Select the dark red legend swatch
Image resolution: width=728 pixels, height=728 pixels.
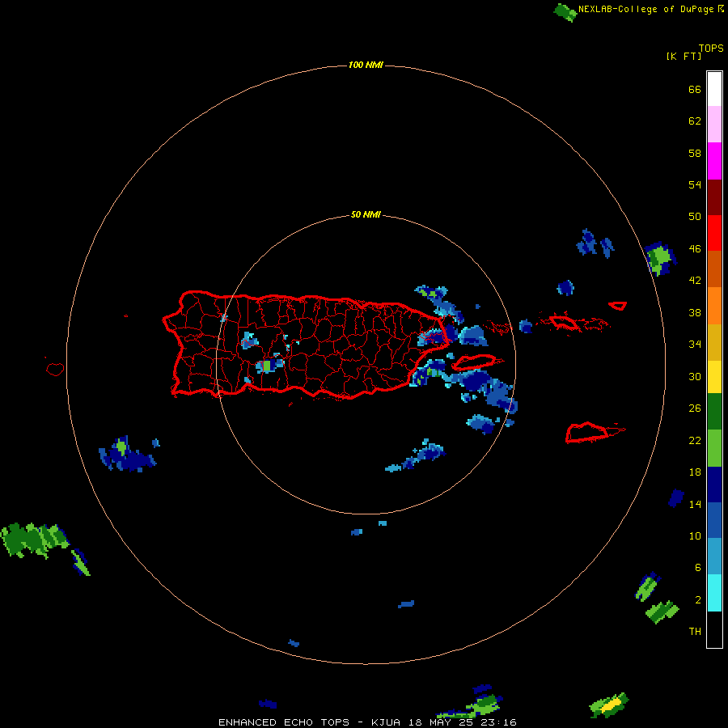pos(714,197)
